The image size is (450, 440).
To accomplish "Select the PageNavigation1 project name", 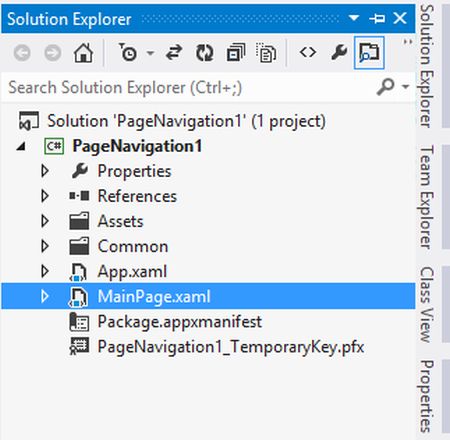I will (137, 146).
